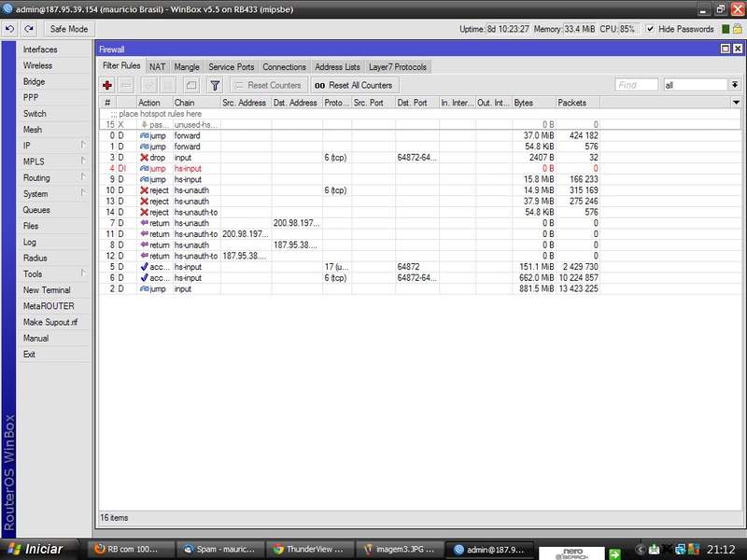Open the Address Lists tab
The width and height of the screenshot is (747, 560).
(x=337, y=67)
